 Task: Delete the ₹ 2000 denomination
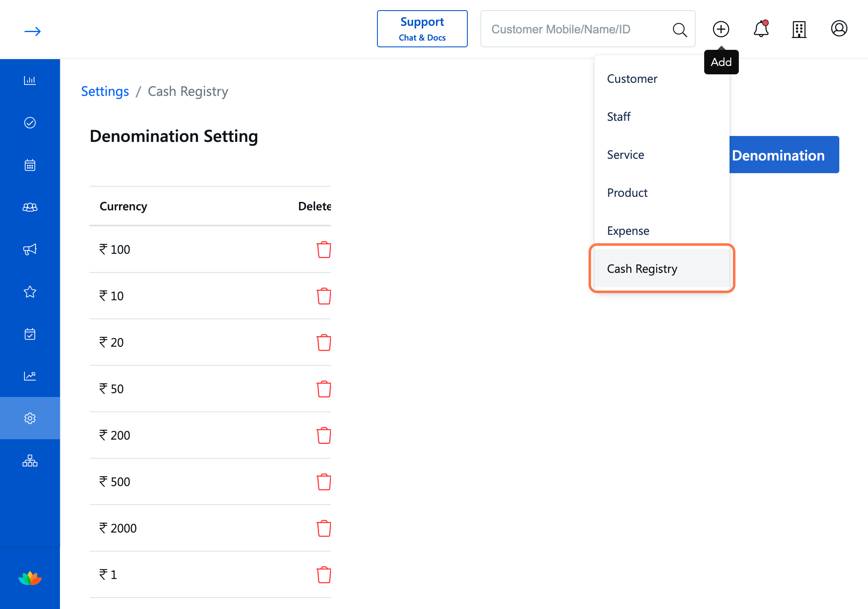tap(324, 528)
